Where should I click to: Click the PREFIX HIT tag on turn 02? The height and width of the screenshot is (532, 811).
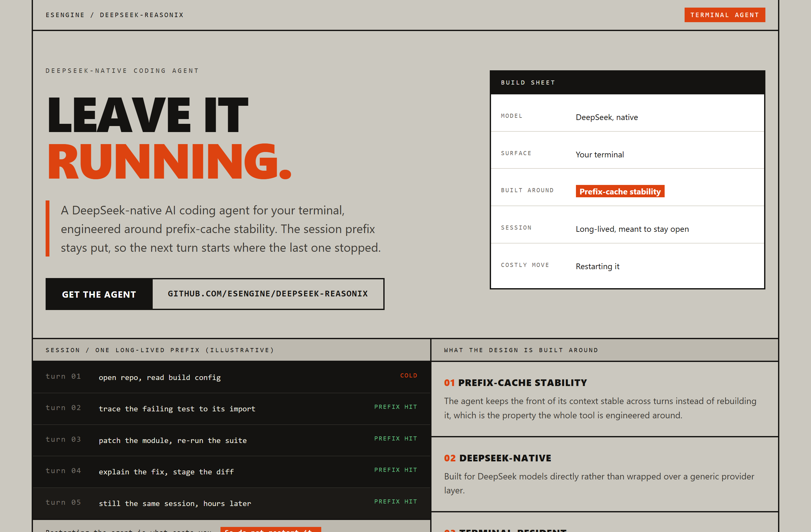coord(395,407)
